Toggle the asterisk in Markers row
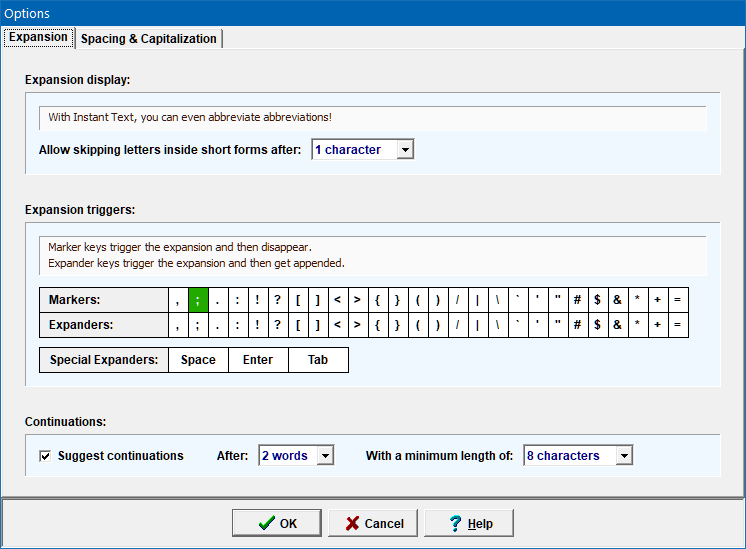The width and height of the screenshot is (746, 549). click(638, 300)
